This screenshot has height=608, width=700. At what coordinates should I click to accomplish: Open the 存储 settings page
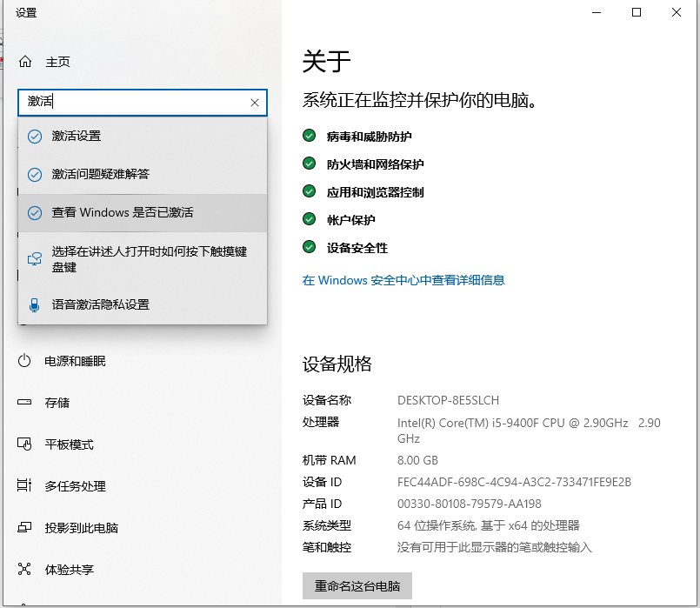tap(57, 403)
